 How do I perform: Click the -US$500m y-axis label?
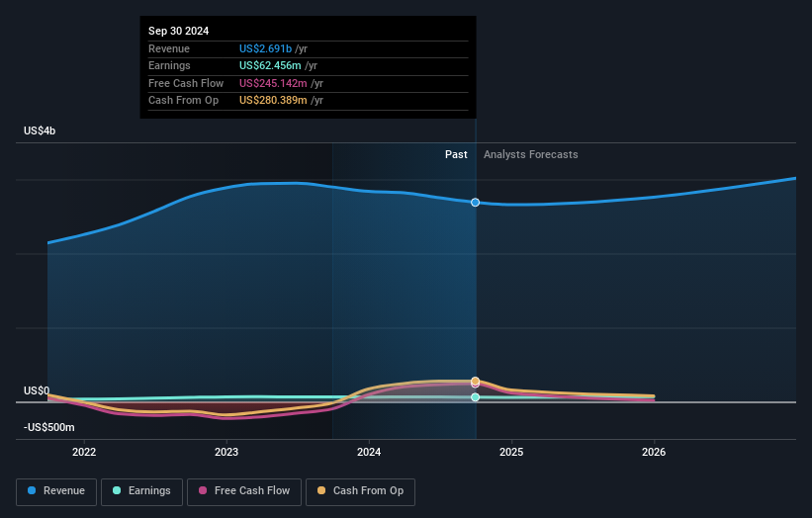49,427
